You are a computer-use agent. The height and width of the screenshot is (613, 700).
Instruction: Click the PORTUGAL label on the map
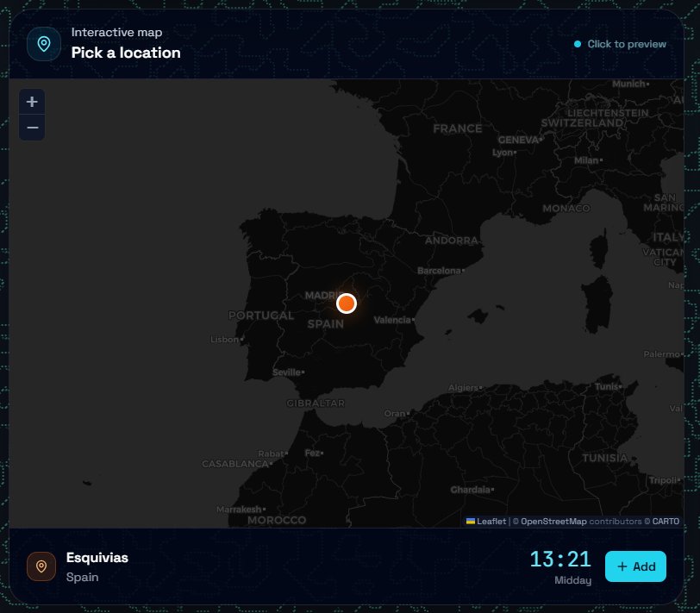pyautogui.click(x=261, y=316)
